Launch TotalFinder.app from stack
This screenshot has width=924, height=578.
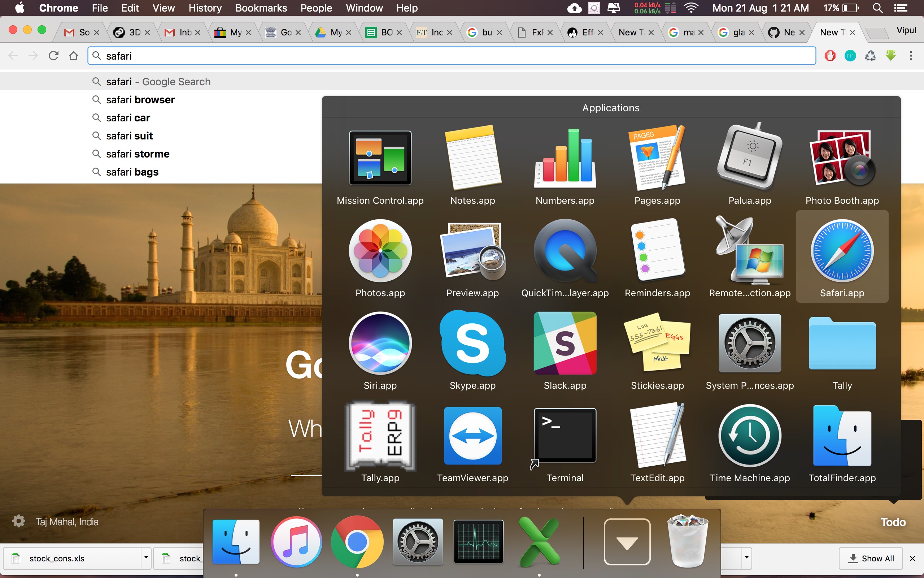tap(842, 436)
